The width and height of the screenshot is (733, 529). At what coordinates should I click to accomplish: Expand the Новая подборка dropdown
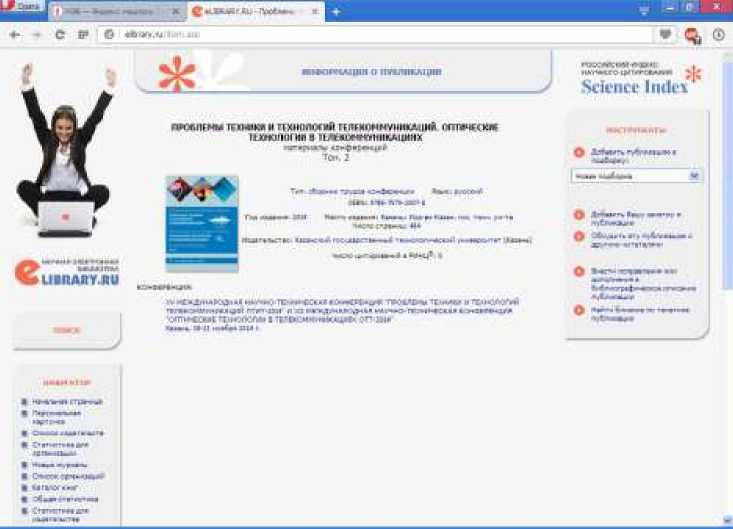point(694,176)
